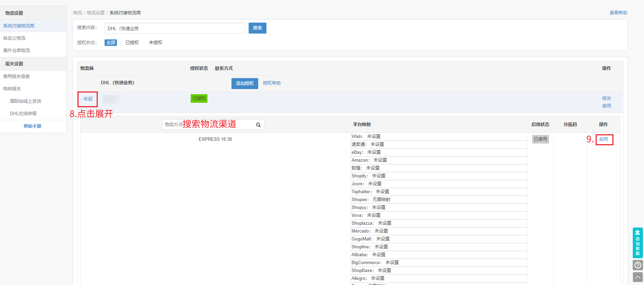This screenshot has width=644, height=285.
Task: Click the 敦煌: 未设置 mapping row
Action: click(439, 168)
